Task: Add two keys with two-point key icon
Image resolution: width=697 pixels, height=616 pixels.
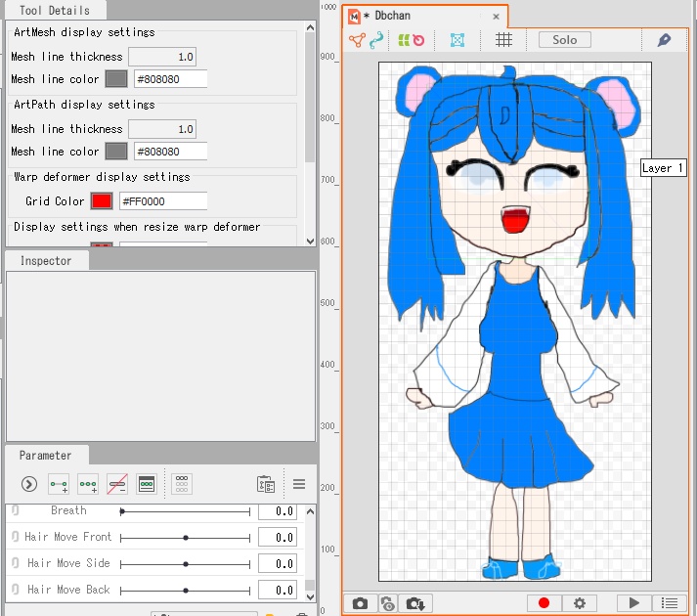Action: (x=59, y=484)
